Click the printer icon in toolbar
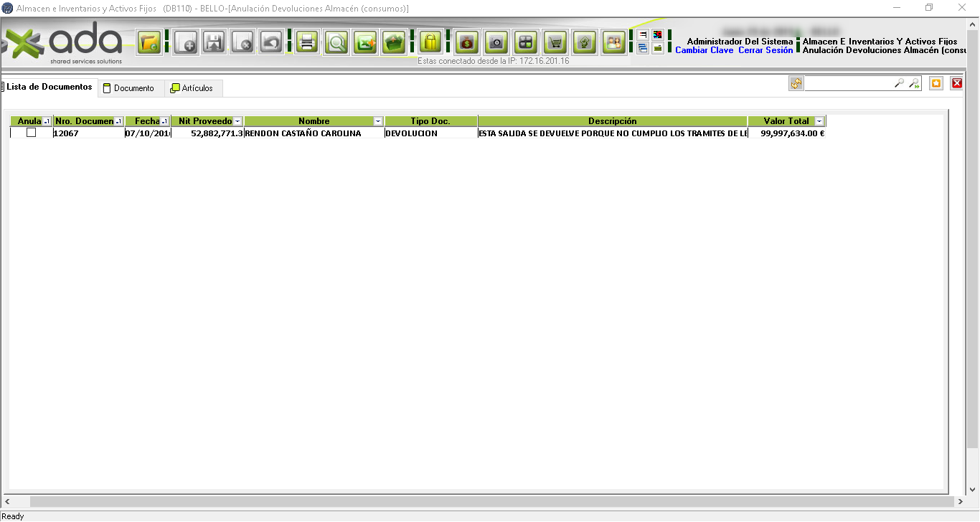Image resolution: width=980 pixels, height=522 pixels. [307, 43]
